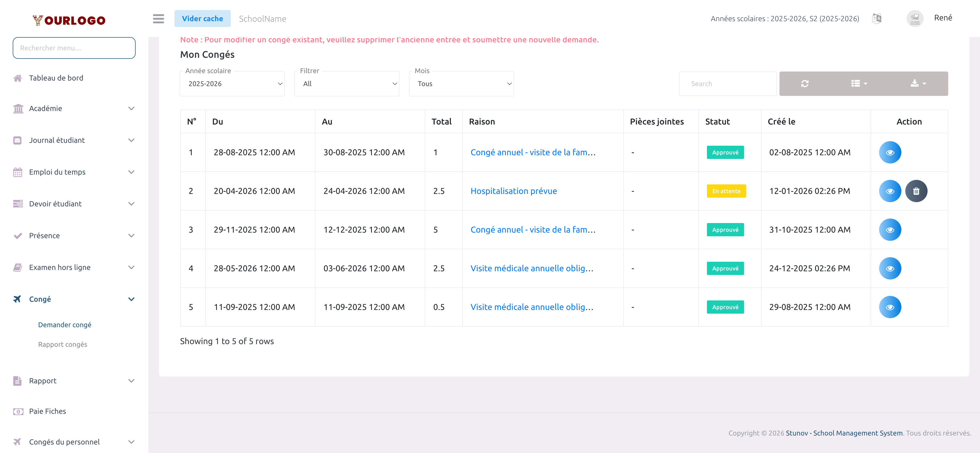Click the refresh table icon
Screen dimensions: 980x453
[805, 84]
